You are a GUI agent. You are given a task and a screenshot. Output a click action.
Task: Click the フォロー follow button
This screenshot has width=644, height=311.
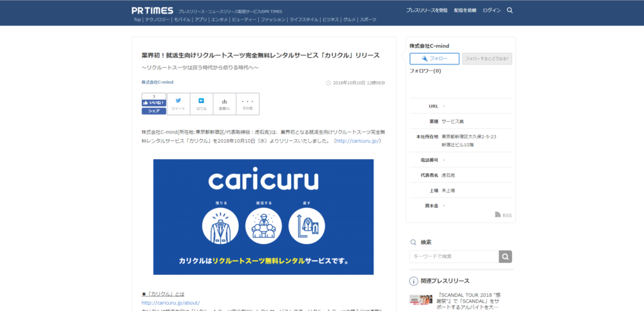[x=434, y=59]
